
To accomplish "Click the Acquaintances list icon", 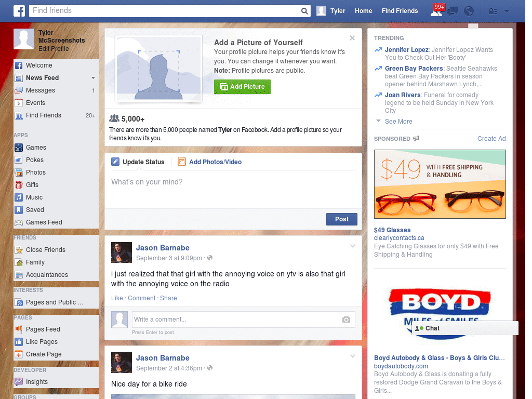I will click(19, 275).
